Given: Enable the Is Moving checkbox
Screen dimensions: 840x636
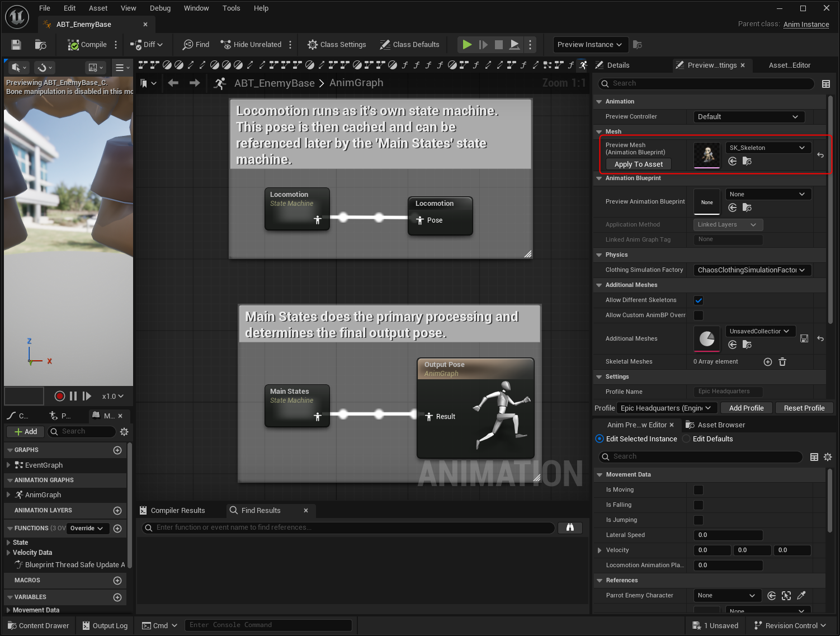Looking at the screenshot, I should (699, 490).
